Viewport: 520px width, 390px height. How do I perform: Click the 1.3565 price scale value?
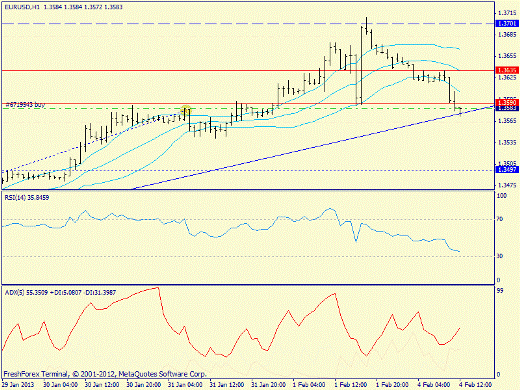coord(507,121)
